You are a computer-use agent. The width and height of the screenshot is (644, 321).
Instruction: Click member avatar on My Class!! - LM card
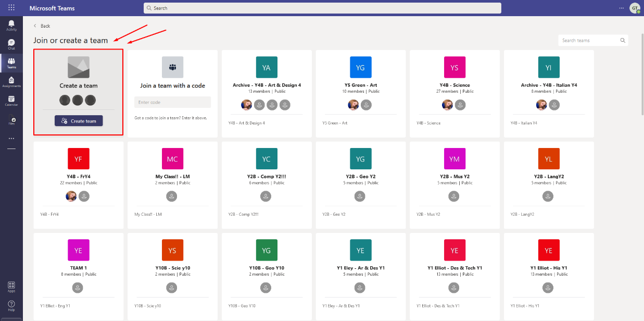[x=172, y=196]
